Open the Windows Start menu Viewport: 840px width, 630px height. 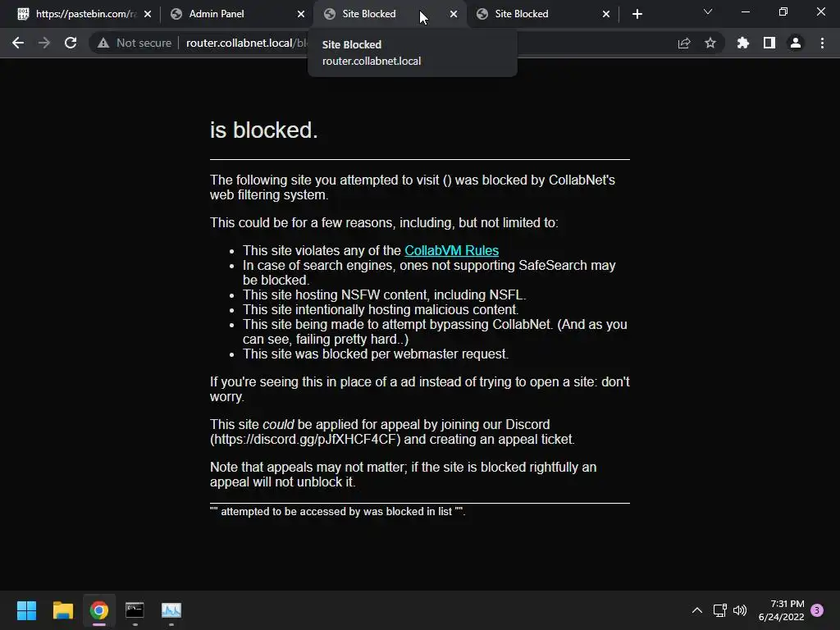click(x=26, y=610)
